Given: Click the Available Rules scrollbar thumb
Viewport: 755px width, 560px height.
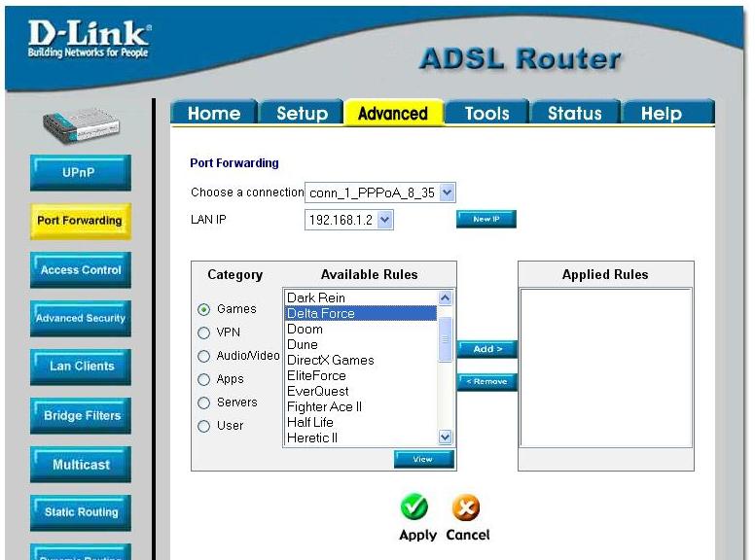Looking at the screenshot, I should pos(445,339).
